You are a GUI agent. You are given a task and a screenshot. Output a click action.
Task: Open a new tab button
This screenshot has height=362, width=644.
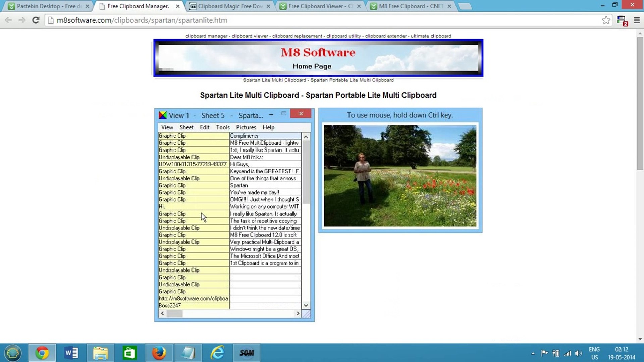[465, 6]
